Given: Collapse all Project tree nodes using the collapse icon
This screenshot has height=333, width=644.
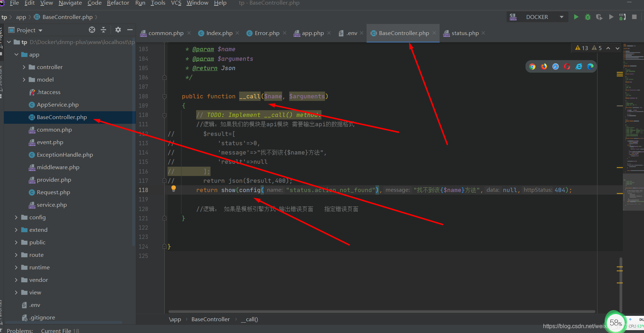Looking at the screenshot, I should pos(103,30).
